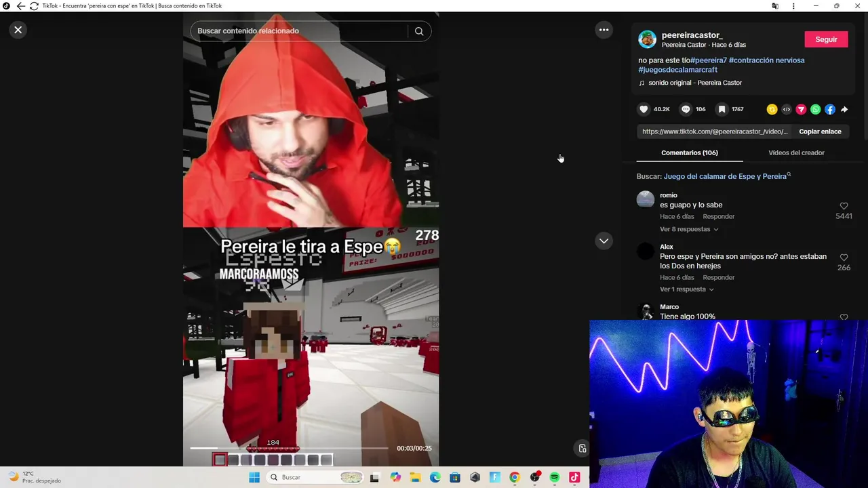868x488 pixels.
Task: Share the video to WhatsApp
Action: tap(815, 109)
